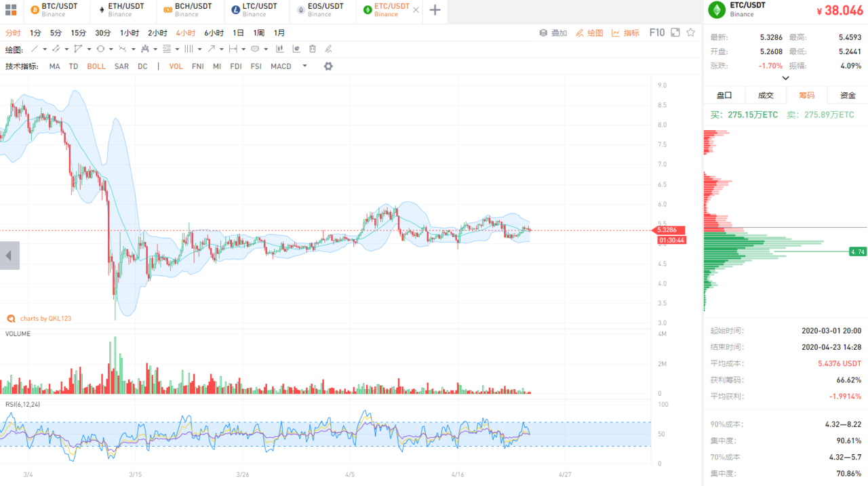
Task: Open the wave tool dropdown arrow
Action: (x=133, y=49)
